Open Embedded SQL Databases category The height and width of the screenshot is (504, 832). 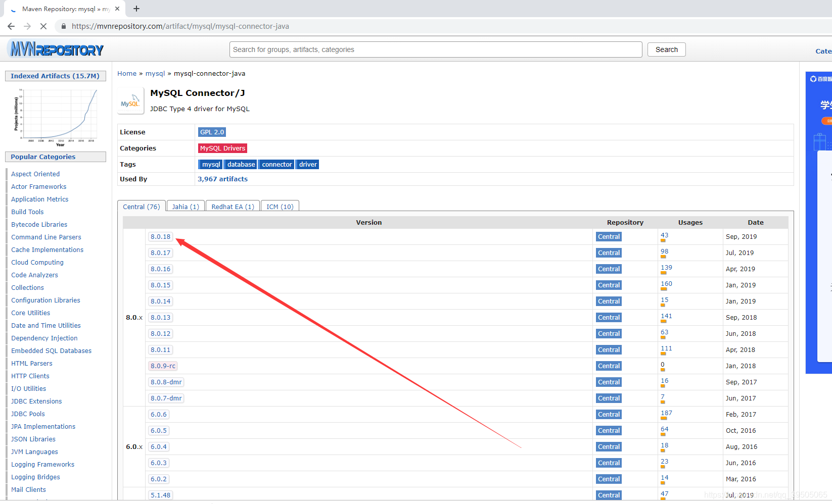tap(51, 350)
